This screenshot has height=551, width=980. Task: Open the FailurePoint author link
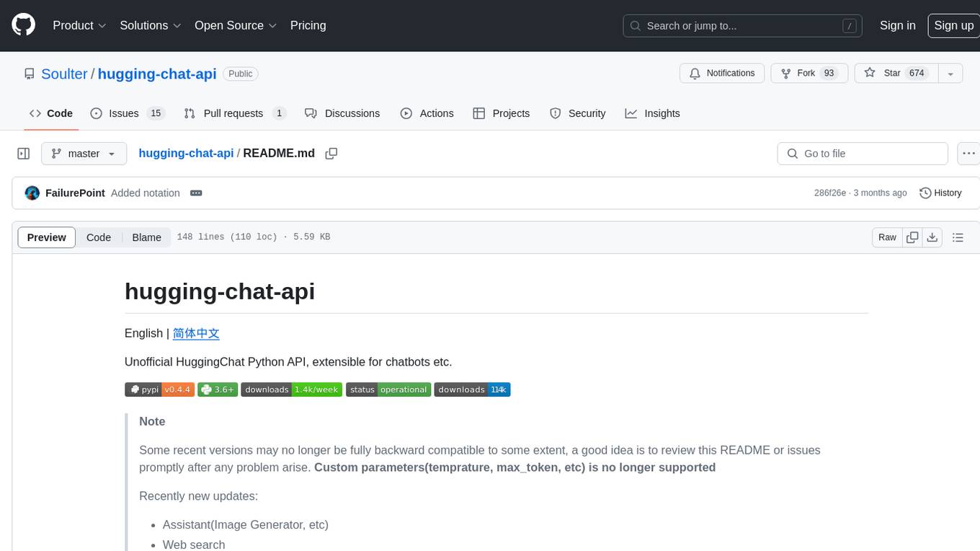[x=75, y=193]
